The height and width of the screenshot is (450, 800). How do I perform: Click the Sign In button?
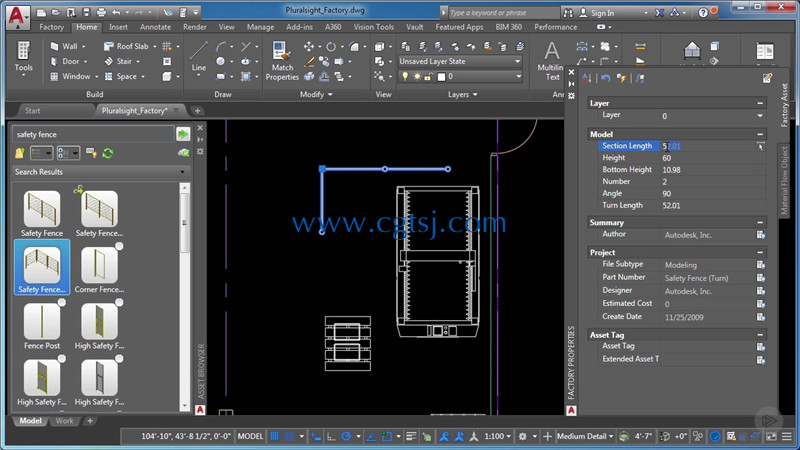point(597,13)
